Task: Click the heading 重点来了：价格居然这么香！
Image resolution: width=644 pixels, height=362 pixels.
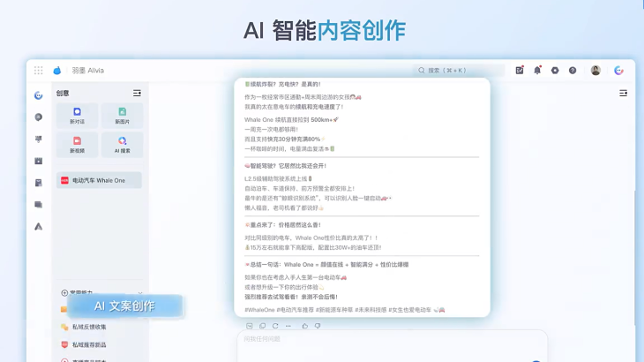Action: (282, 225)
